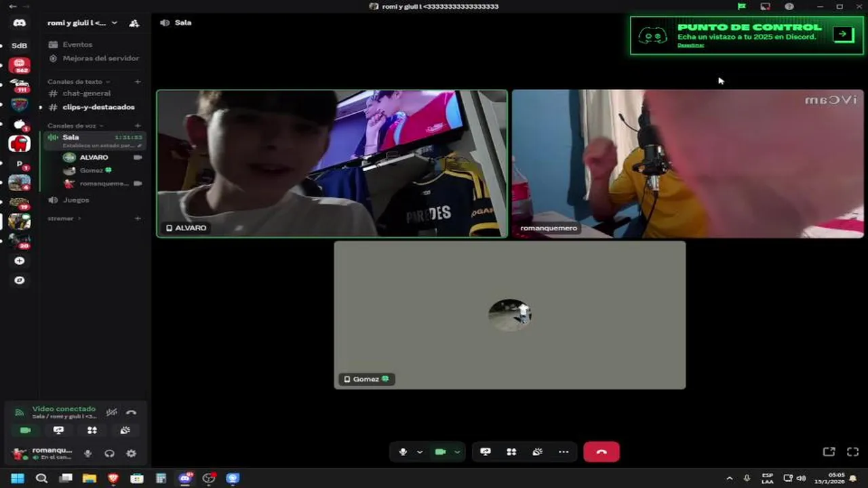The image size is (868, 488).
Task: Create channel in the stremer category
Action: click(x=138, y=218)
